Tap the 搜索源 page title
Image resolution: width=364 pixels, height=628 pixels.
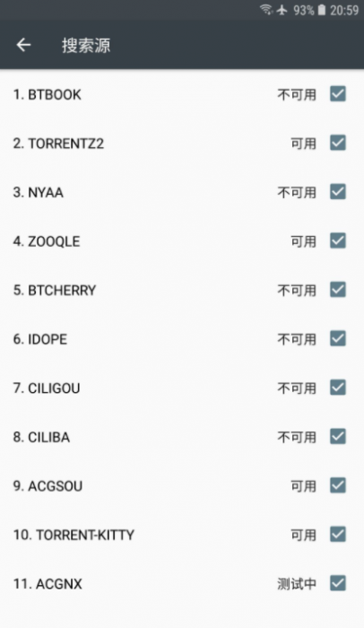pos(86,45)
